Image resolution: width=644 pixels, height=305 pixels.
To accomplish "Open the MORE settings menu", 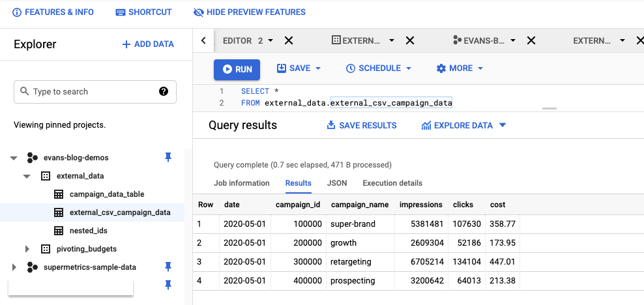I will pos(460,68).
